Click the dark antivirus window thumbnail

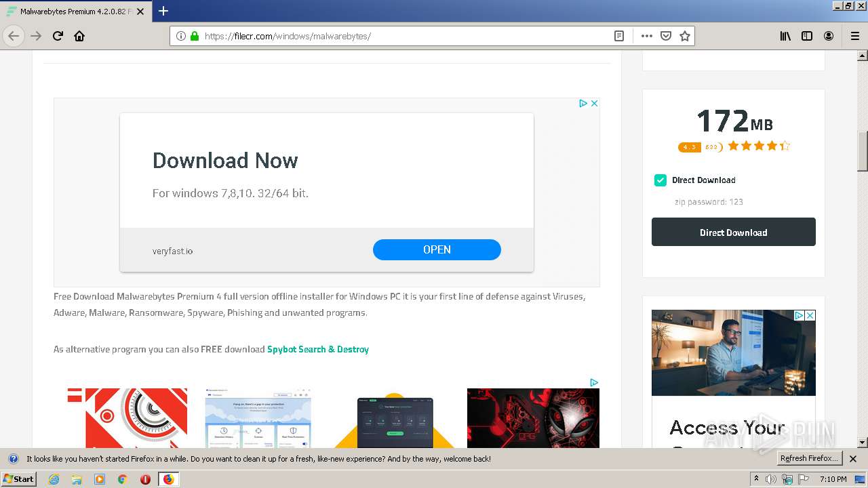(x=395, y=420)
